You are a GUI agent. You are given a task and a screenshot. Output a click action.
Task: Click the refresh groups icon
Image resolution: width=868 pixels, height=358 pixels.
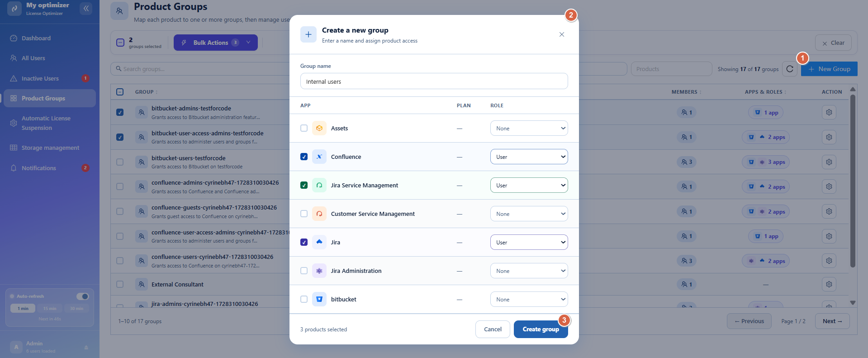(x=790, y=69)
